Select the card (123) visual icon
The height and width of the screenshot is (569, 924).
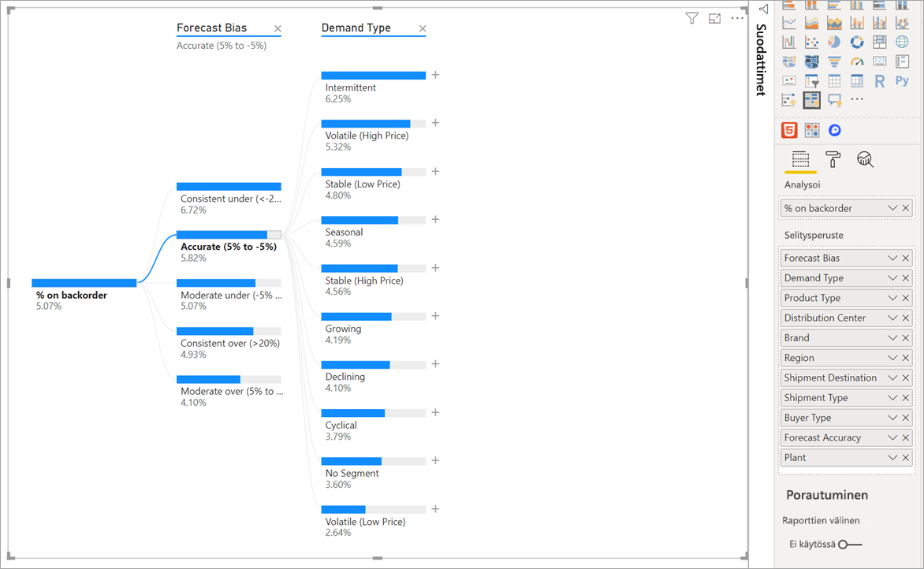[880, 61]
